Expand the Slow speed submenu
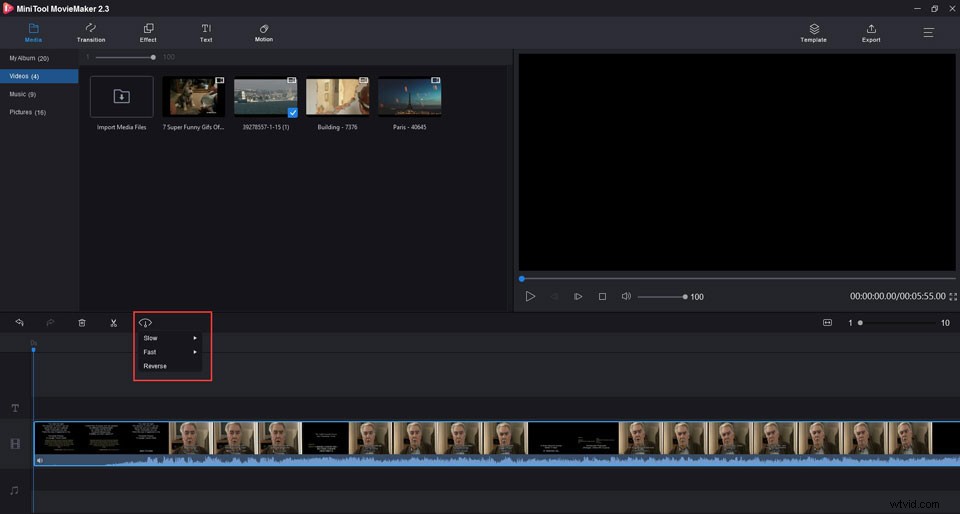Viewport: 960px width, 514px height. 170,338
